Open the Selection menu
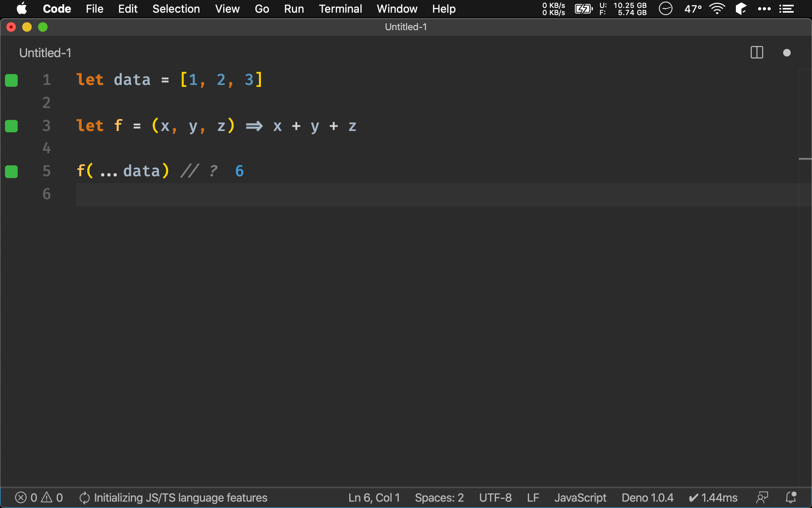The width and height of the screenshot is (812, 508). pyautogui.click(x=176, y=9)
